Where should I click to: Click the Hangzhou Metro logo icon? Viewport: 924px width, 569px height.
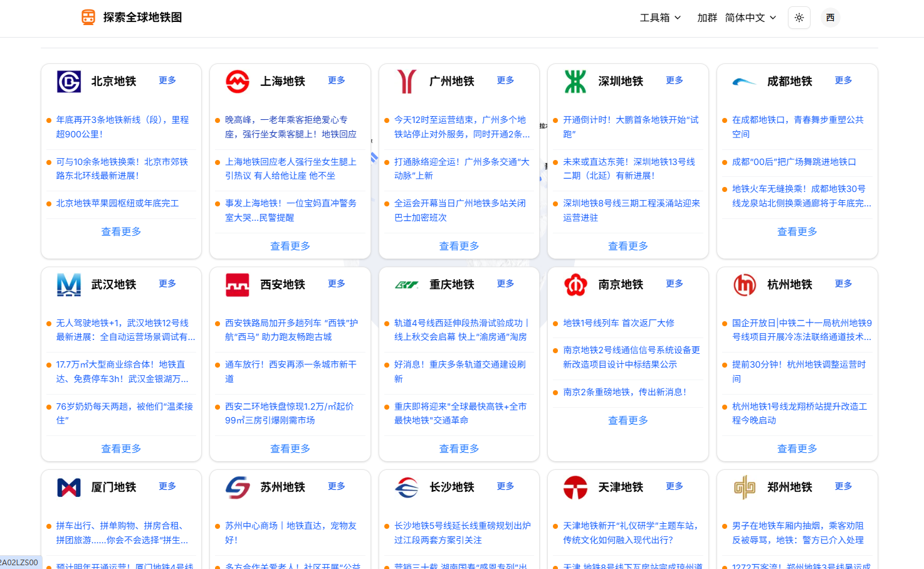[x=745, y=285]
